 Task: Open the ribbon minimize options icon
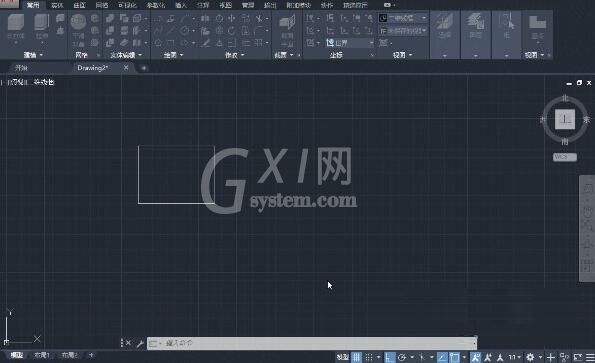pyautogui.click(x=387, y=5)
